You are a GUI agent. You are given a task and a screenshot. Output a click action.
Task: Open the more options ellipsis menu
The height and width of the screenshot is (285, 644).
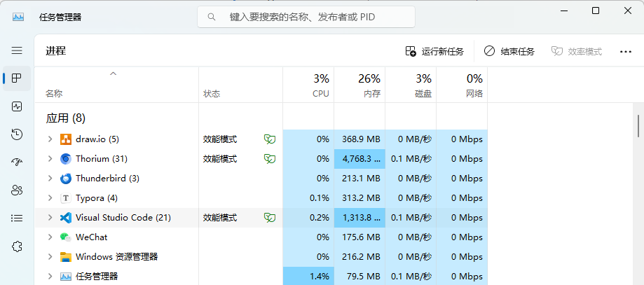(626, 51)
